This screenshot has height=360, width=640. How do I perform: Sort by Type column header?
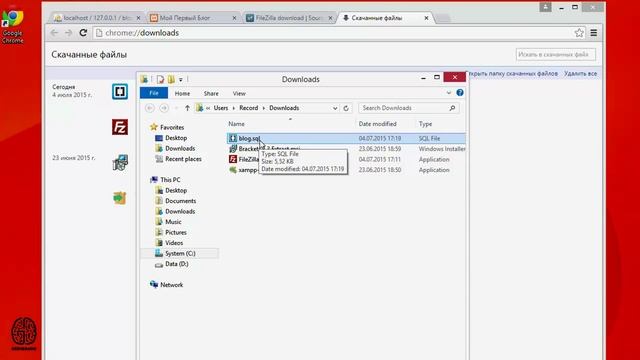point(425,124)
